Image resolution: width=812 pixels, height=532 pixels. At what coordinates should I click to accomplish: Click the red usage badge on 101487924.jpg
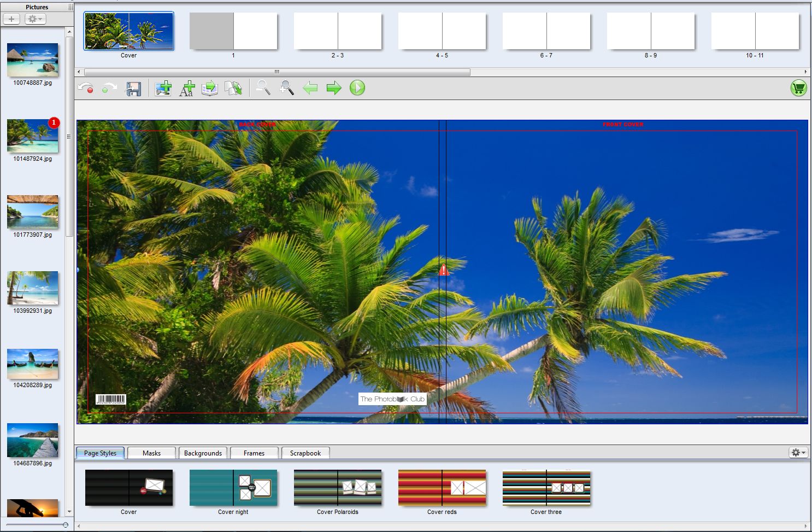pos(54,122)
